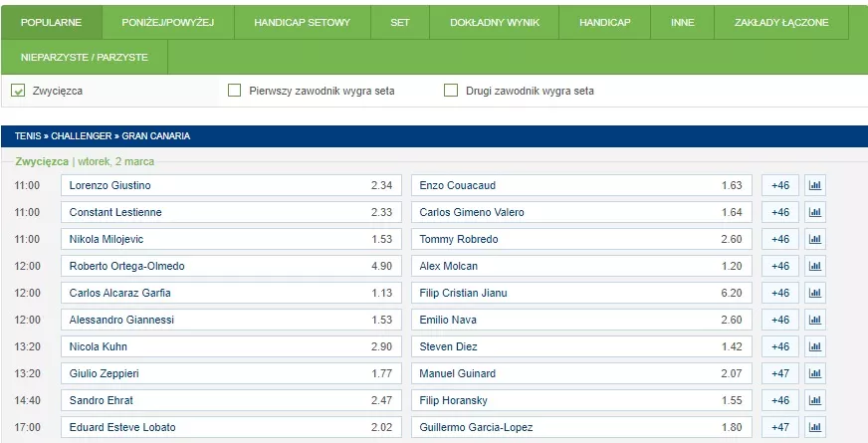Open the ZAKŁADY ŁĄCZONE tab
Screen dimensions: 868x443
[781, 23]
